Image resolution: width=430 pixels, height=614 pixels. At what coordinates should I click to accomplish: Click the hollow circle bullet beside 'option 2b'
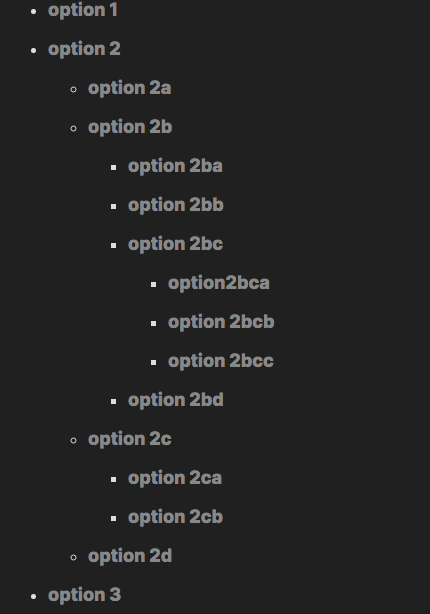74,128
